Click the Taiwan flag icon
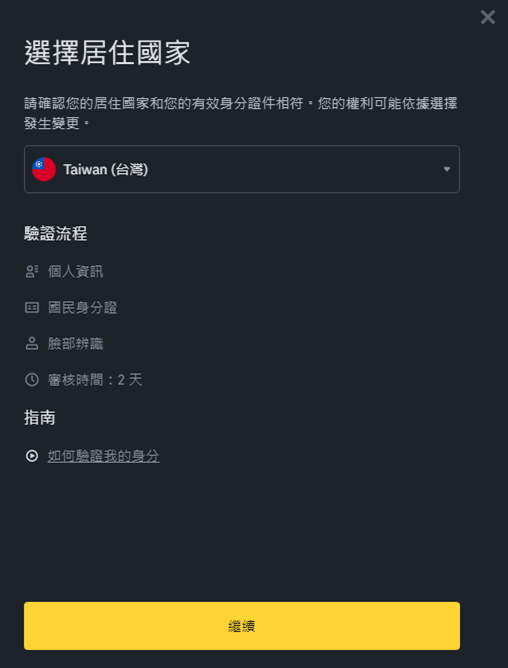The height and width of the screenshot is (668, 508). coord(44,169)
